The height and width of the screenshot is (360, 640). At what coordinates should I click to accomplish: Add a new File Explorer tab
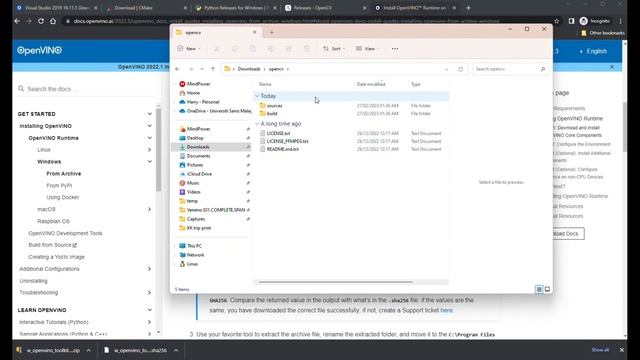coord(272,32)
